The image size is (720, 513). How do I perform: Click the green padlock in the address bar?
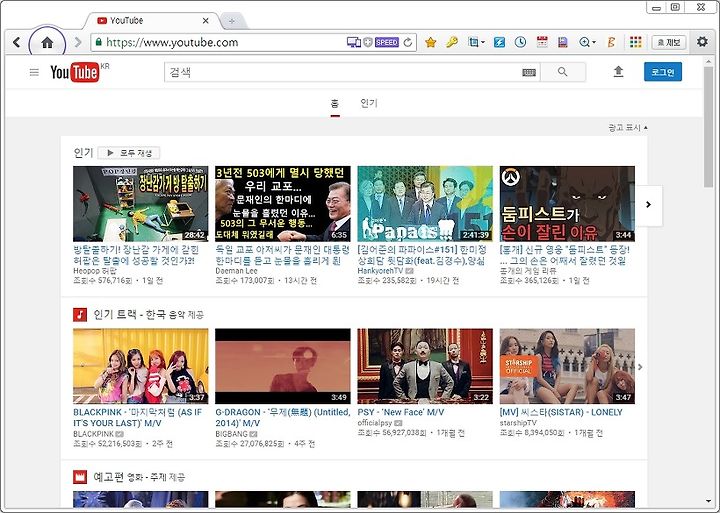click(98, 42)
